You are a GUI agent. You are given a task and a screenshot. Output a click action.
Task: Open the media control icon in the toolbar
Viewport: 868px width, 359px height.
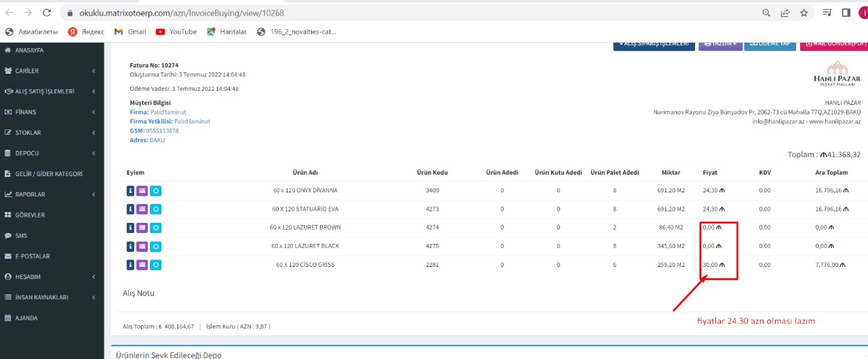pos(827,13)
